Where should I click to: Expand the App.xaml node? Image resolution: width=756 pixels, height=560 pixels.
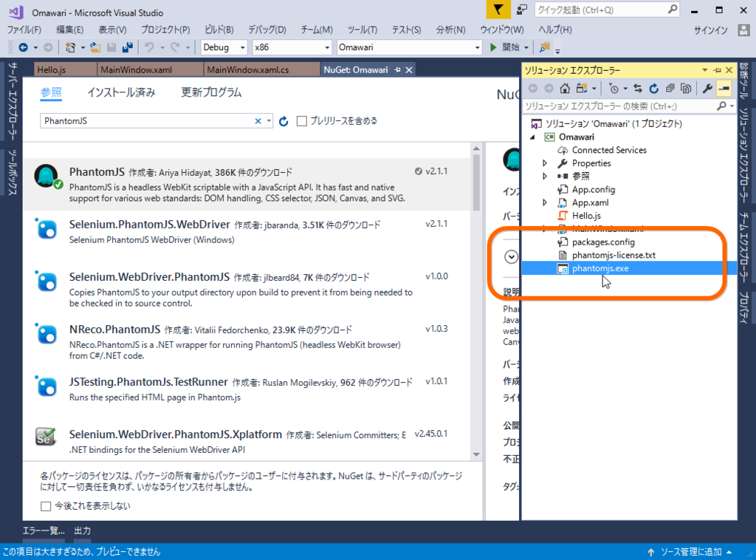pos(545,202)
